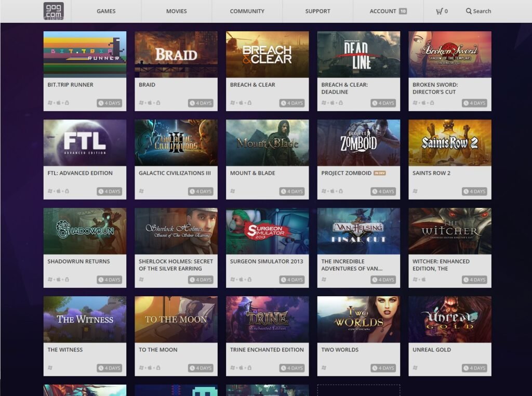Open the Movies menu

(176, 11)
